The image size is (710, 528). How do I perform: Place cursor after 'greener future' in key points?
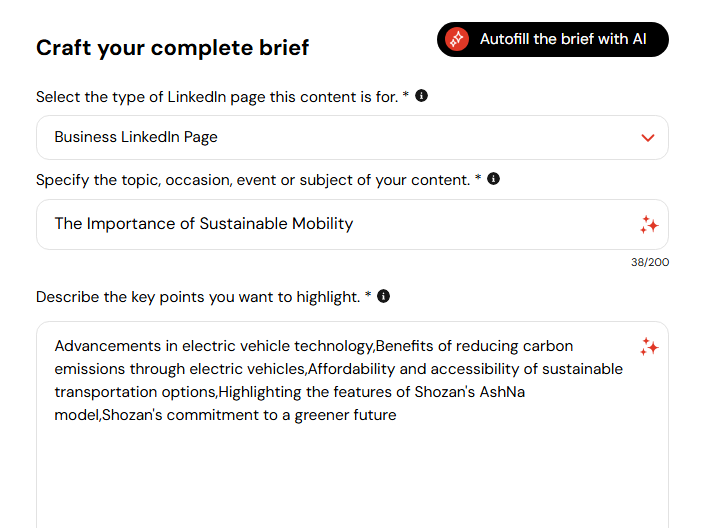[x=398, y=415]
